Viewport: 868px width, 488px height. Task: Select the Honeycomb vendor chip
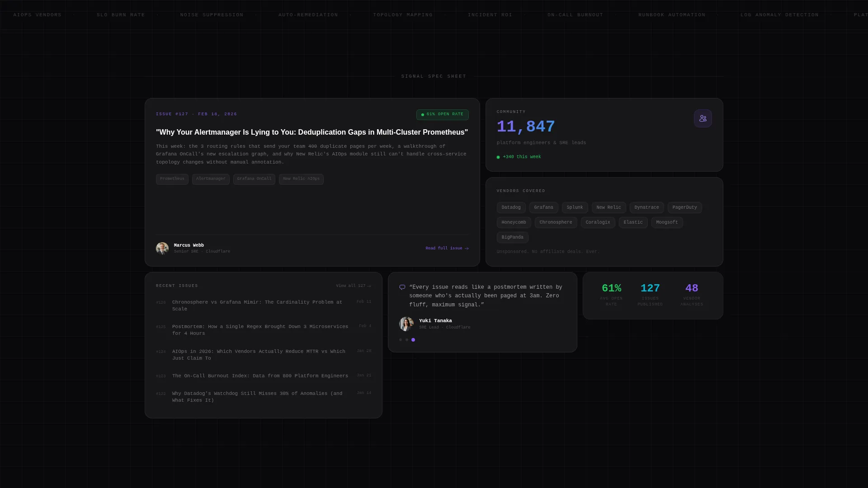point(514,223)
